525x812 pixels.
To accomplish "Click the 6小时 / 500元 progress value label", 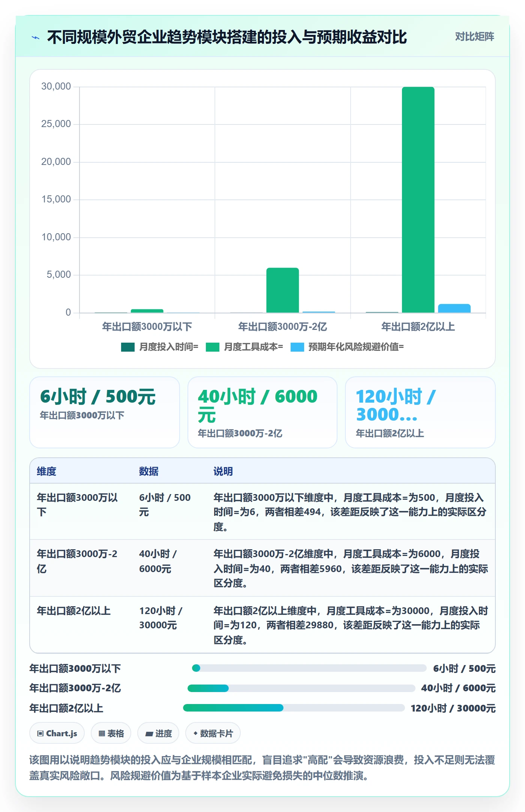I will [x=464, y=668].
